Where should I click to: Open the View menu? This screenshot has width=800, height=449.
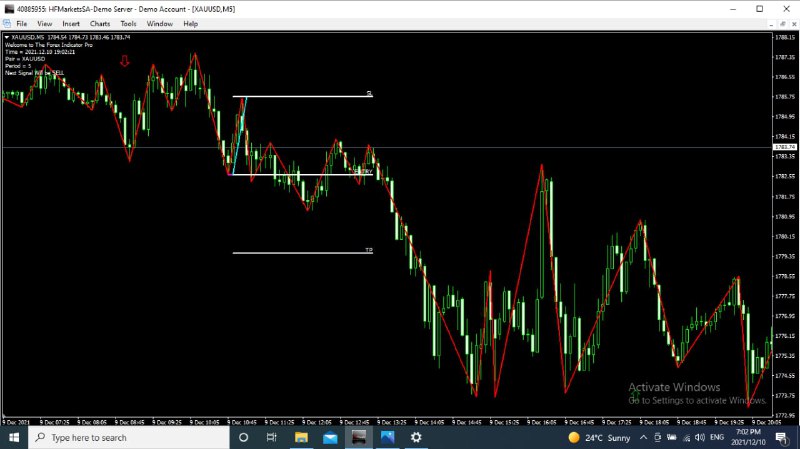[44, 24]
